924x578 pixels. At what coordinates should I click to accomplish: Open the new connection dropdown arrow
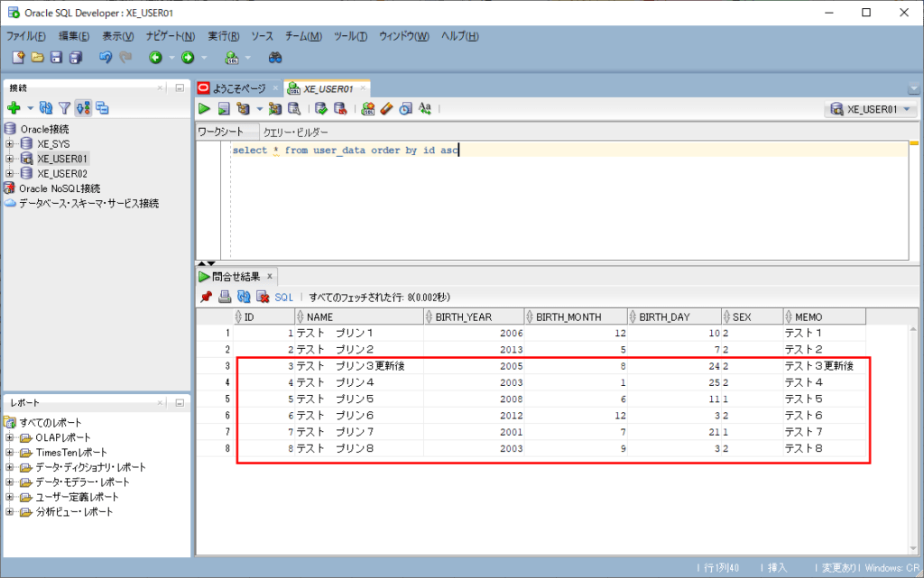coord(30,108)
